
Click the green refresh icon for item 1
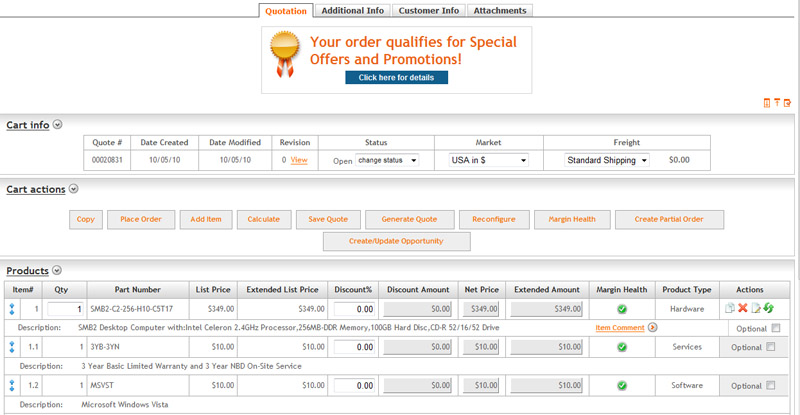click(x=768, y=308)
